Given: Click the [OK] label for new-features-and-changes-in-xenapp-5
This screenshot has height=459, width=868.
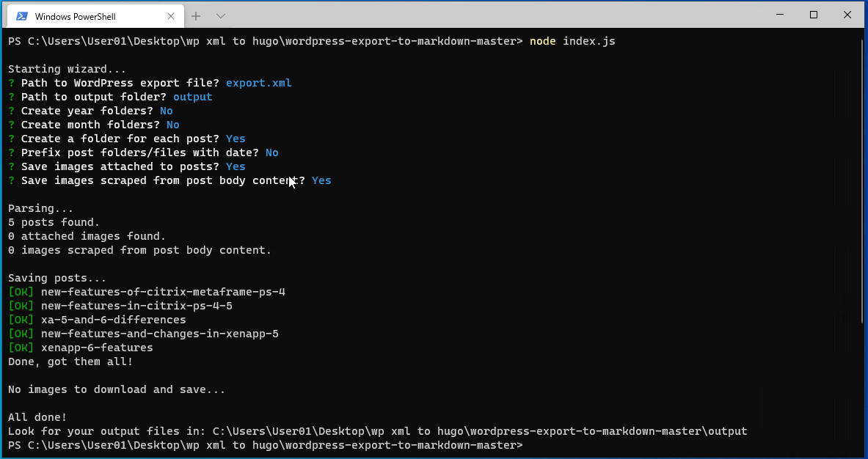Looking at the screenshot, I should 21,334.
